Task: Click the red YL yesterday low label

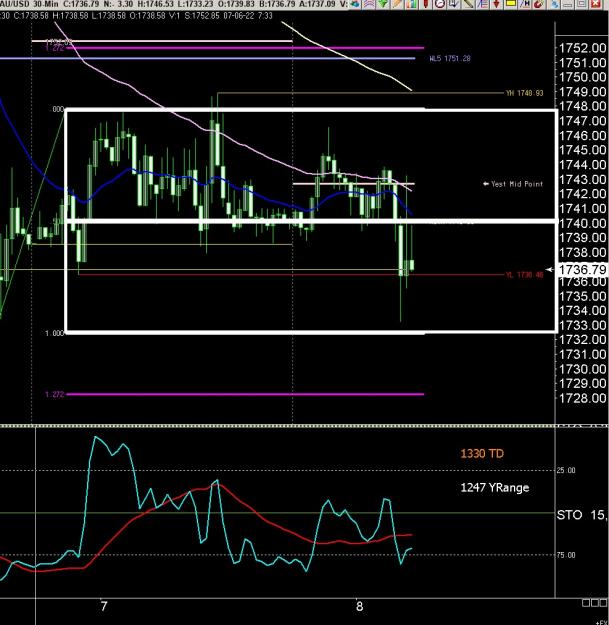Action: (524, 275)
